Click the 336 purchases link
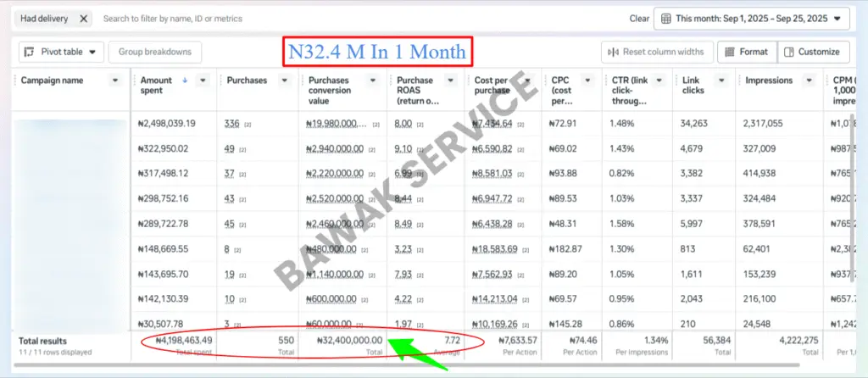The height and width of the screenshot is (378, 868). click(231, 124)
